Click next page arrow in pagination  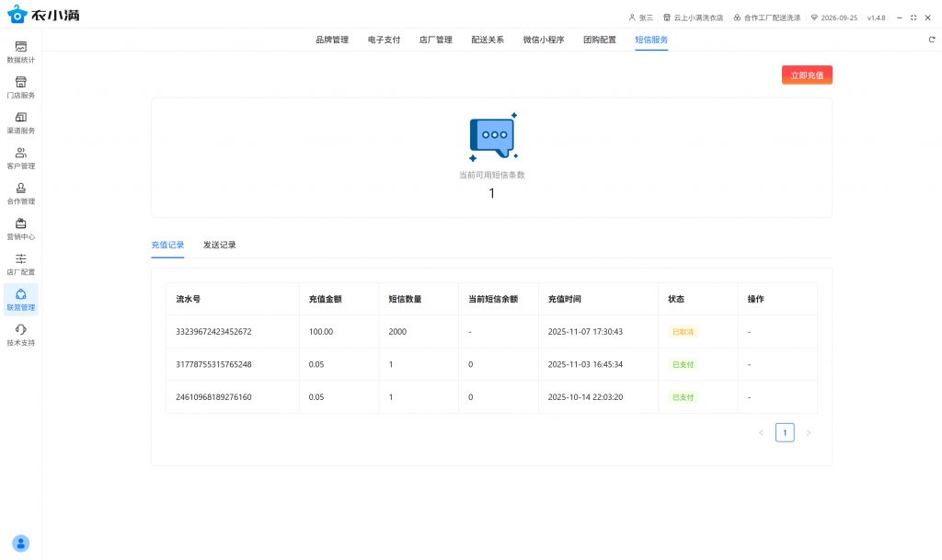tap(809, 432)
